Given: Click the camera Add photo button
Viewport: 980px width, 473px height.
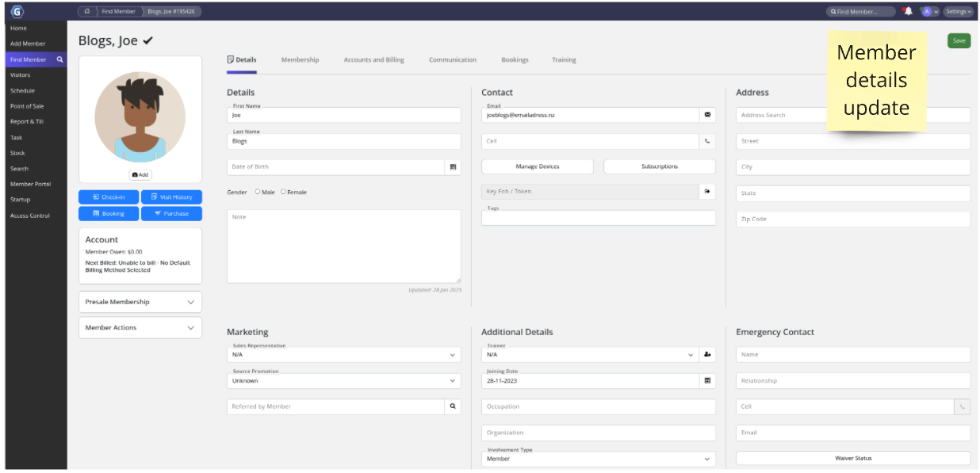Looking at the screenshot, I should click(x=140, y=174).
